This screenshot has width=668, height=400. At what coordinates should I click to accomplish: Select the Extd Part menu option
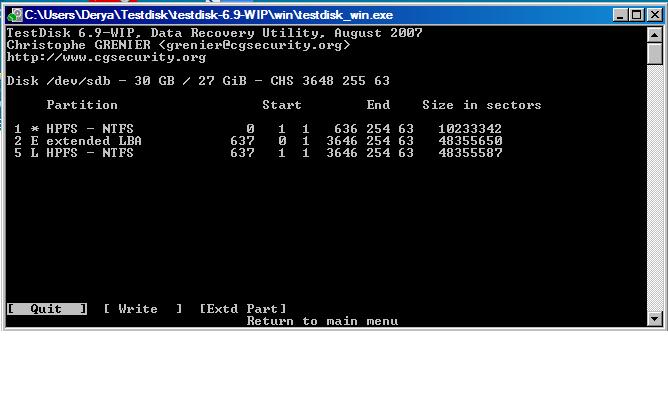243,308
